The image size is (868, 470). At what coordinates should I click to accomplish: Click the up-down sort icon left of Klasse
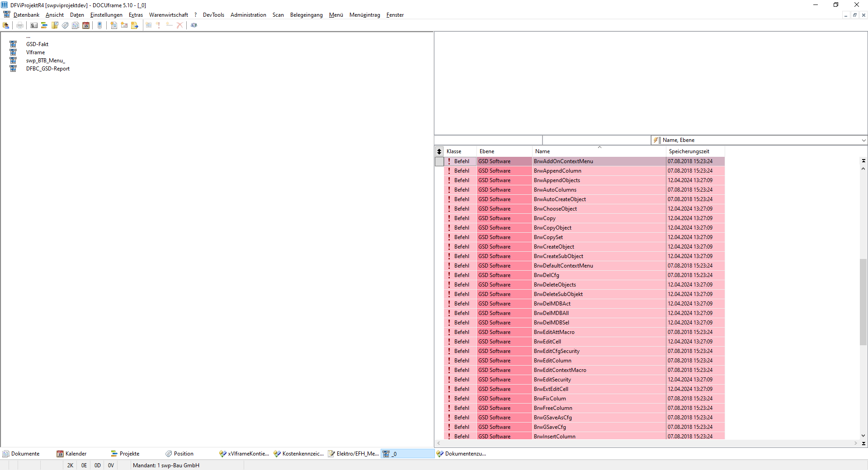(439, 151)
